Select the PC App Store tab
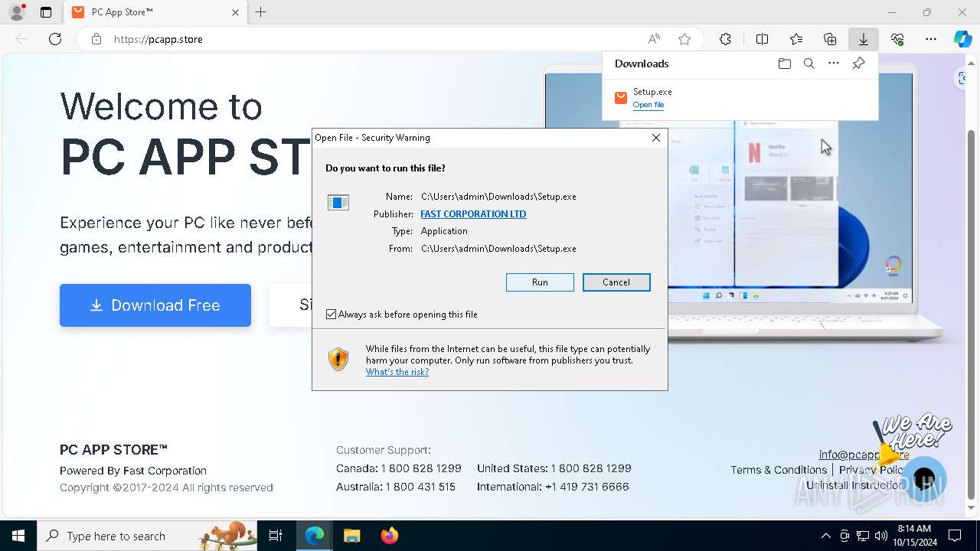Viewport: 980px width, 551px height. coord(155,12)
